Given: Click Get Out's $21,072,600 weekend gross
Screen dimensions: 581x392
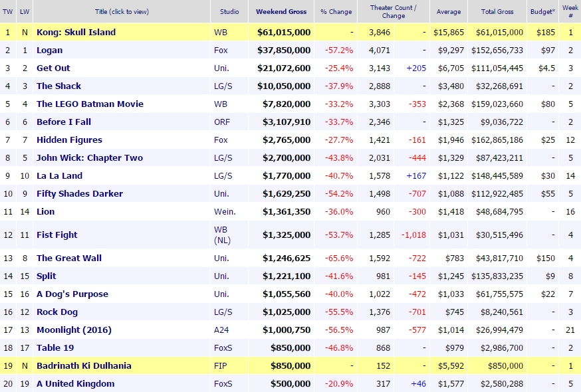Looking at the screenshot, I should [x=284, y=68].
